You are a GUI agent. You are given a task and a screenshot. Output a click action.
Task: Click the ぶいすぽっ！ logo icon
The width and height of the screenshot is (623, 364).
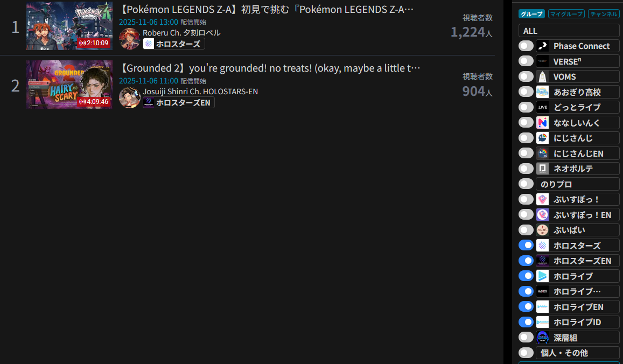click(542, 199)
